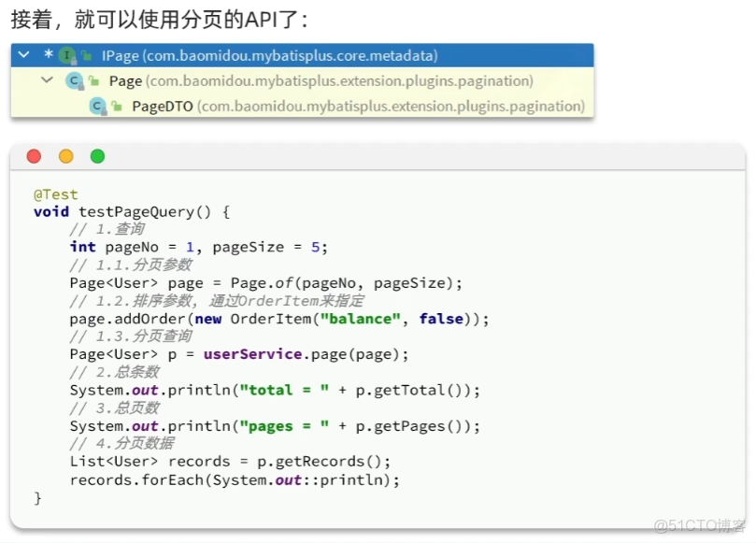The height and width of the screenshot is (543, 756).
Task: Click the green zoom traffic light
Action: (96, 158)
